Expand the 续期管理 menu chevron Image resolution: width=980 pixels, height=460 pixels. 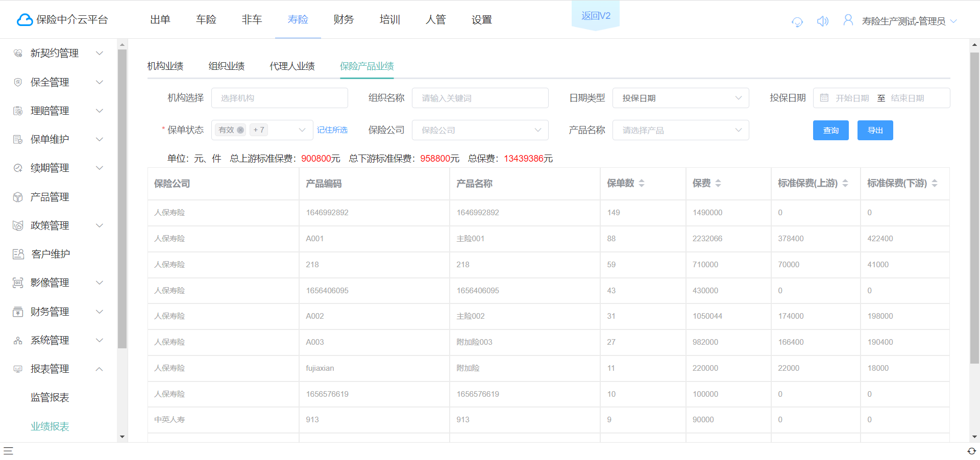click(100, 168)
